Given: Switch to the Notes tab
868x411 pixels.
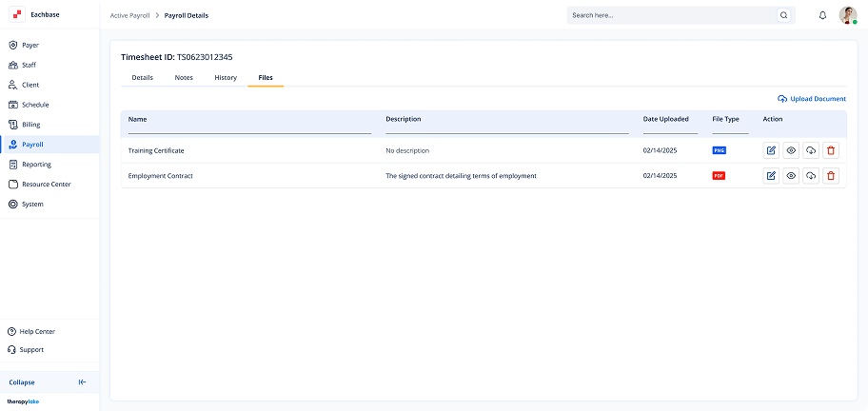Looking at the screenshot, I should click(184, 78).
